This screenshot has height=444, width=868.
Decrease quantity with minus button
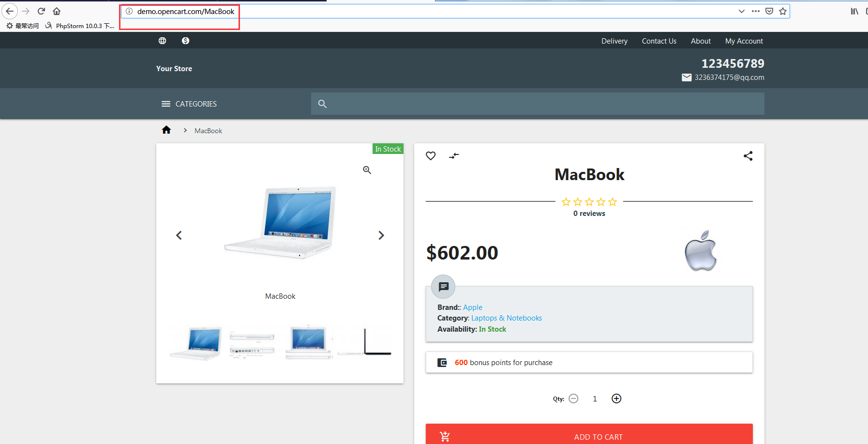[x=573, y=398]
